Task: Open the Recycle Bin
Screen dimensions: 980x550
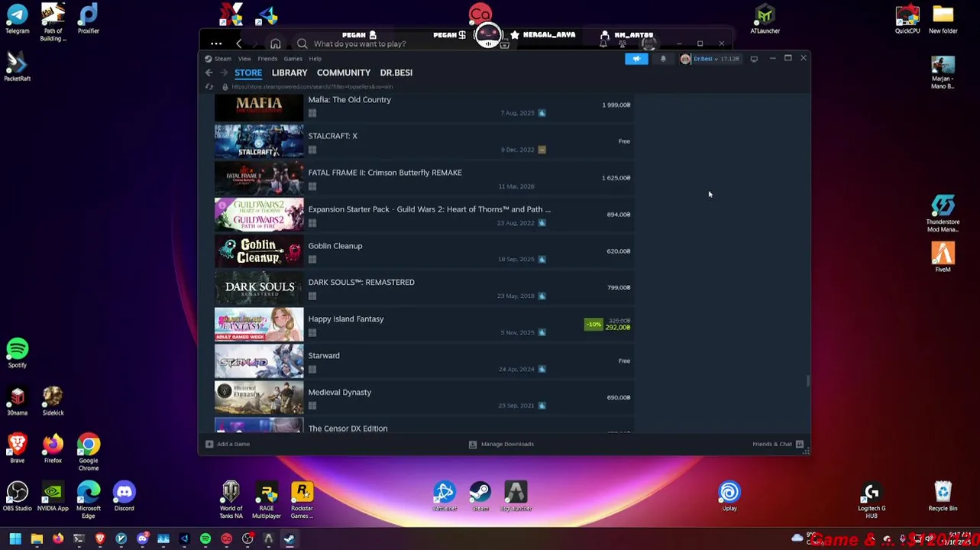Action: [943, 497]
